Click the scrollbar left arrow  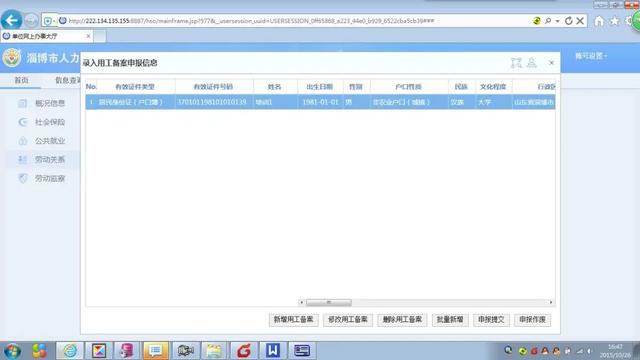[x=302, y=302]
